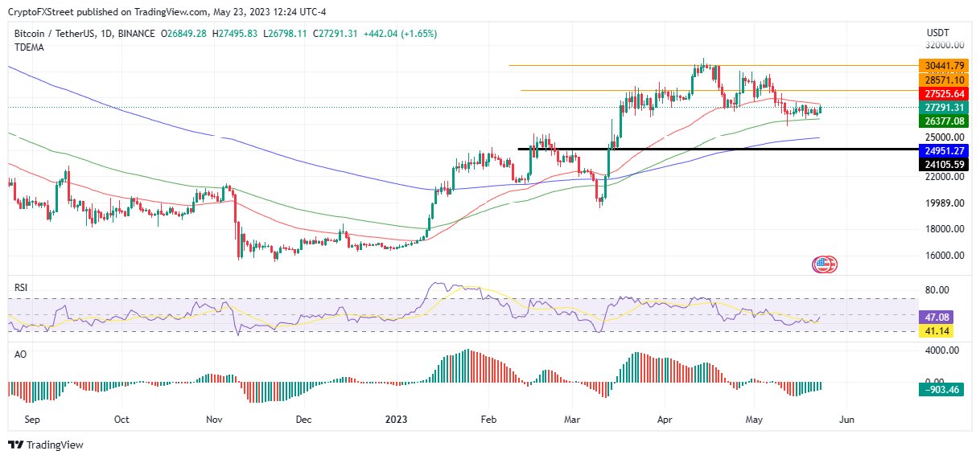Click the USDT currency label on price axis
This screenshot has width=980, height=459.
tap(939, 32)
